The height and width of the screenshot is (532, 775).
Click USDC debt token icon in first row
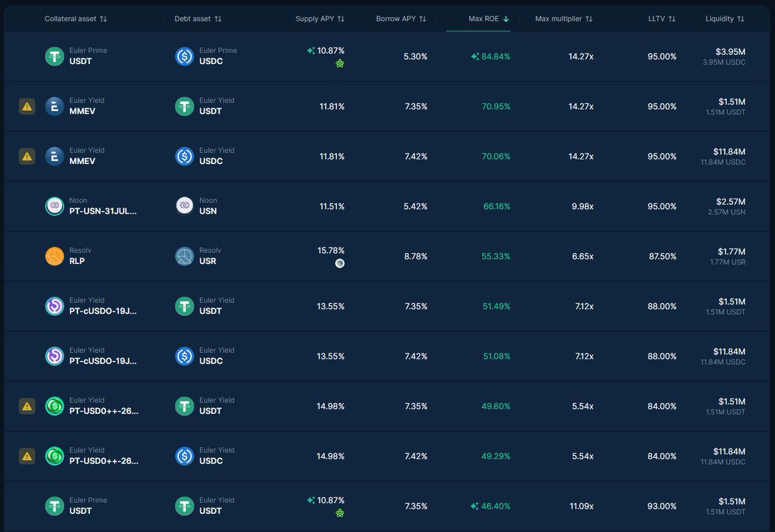(185, 56)
